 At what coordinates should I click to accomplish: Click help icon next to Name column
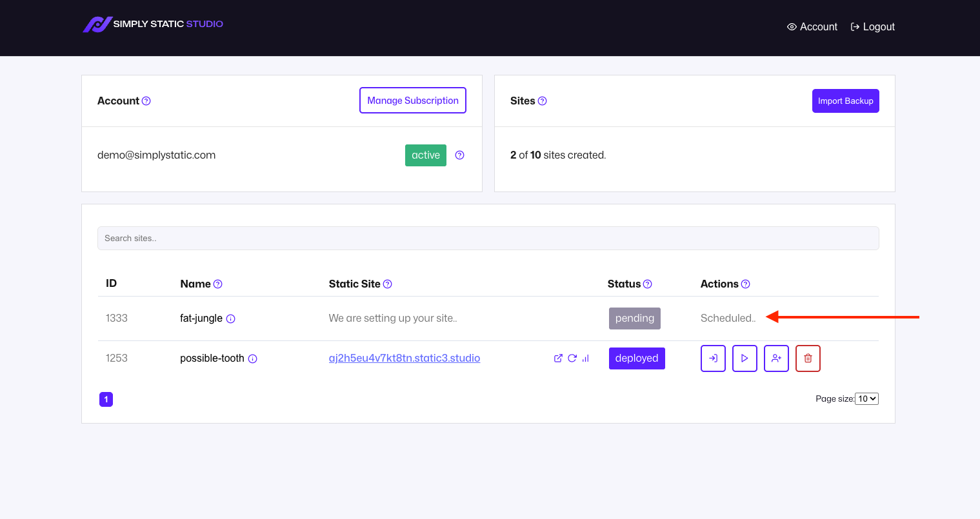218,284
